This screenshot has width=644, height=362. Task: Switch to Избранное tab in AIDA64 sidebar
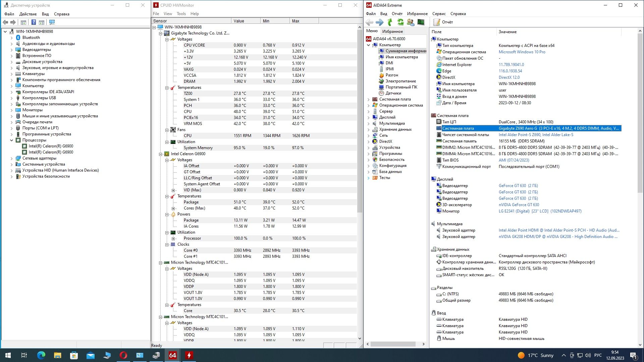(392, 31)
